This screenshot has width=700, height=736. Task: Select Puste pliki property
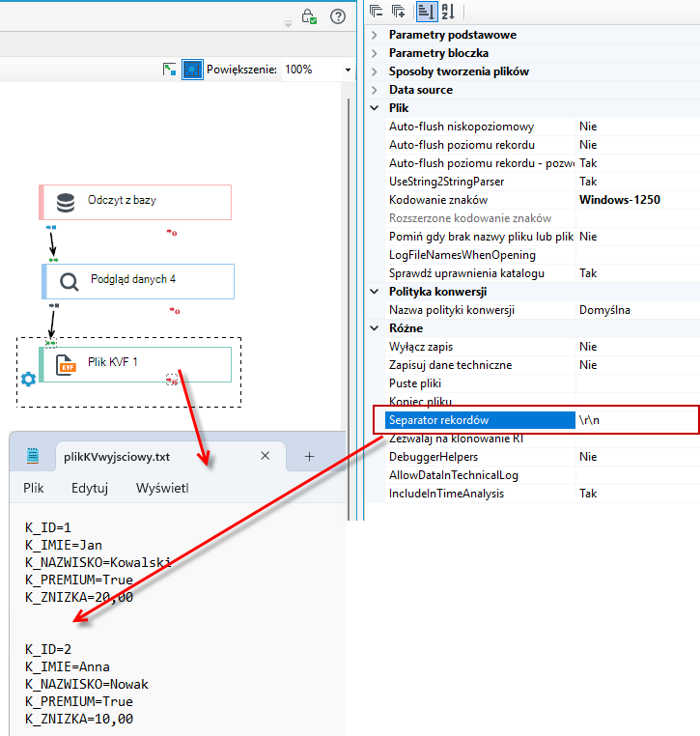tap(480, 383)
